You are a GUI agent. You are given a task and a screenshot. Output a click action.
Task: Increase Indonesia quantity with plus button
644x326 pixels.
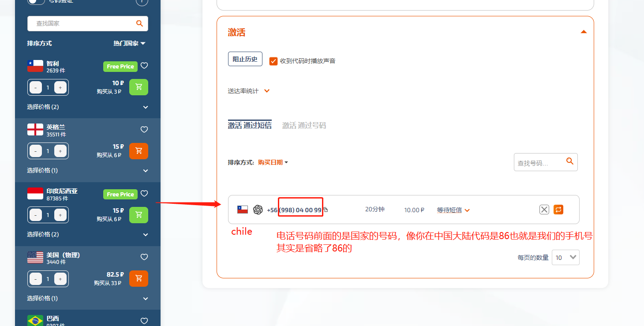pos(60,215)
